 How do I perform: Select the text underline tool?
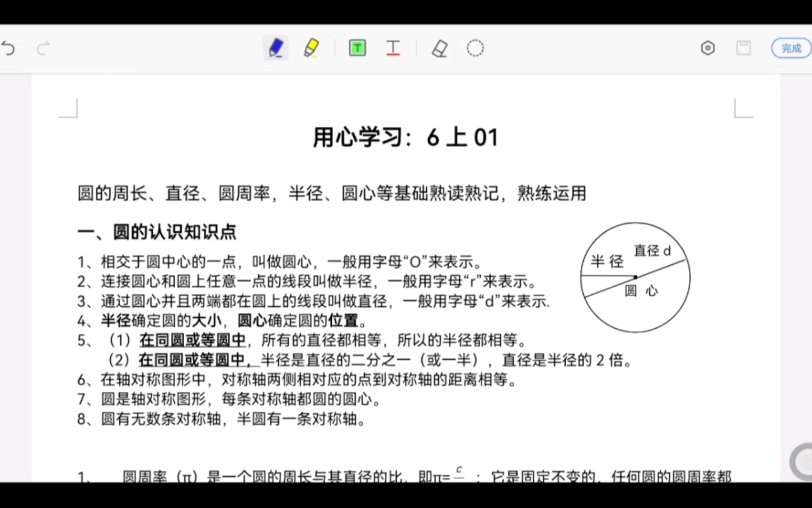[393, 48]
